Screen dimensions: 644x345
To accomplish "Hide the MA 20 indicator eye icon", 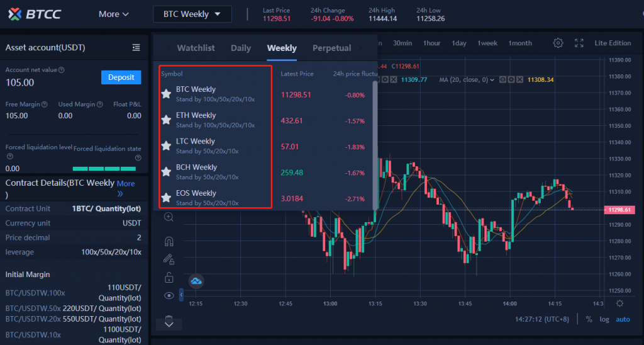I will tap(502, 80).
